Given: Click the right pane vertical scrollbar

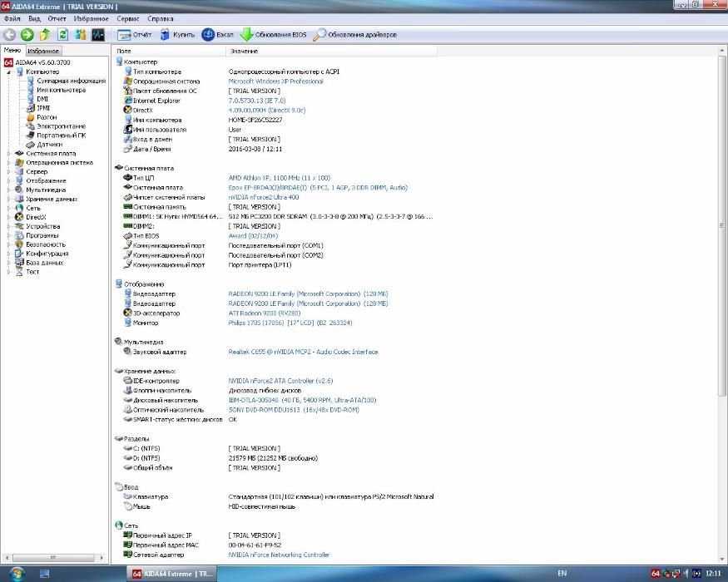Looking at the screenshot, I should pyautogui.click(x=722, y=226).
